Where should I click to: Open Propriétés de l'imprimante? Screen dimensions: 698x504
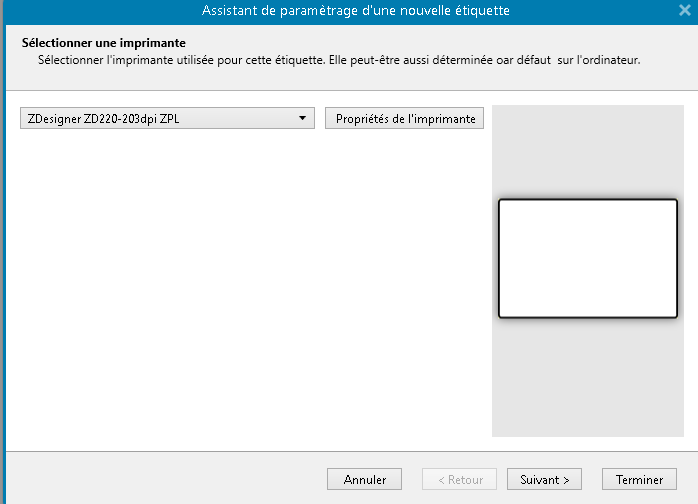click(x=405, y=119)
